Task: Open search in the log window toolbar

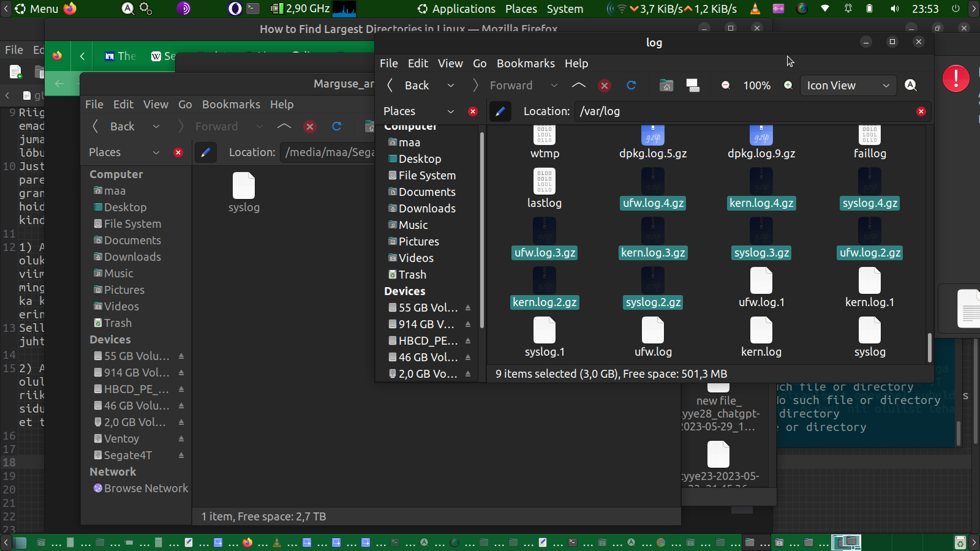Action: (911, 86)
